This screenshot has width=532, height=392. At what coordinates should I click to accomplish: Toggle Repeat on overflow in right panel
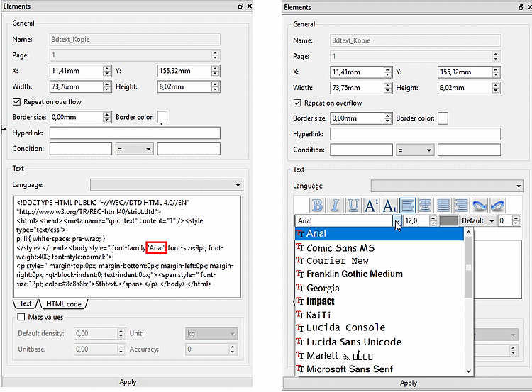[297, 103]
